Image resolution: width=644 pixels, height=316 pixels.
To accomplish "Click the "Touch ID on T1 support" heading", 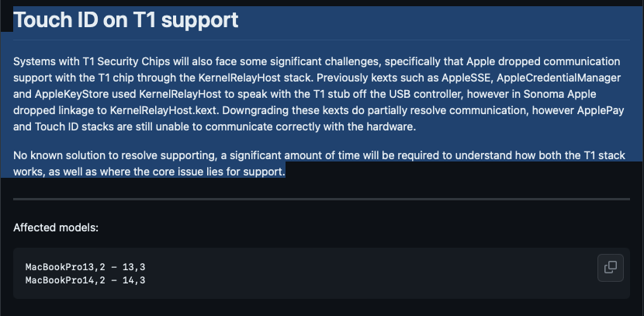I will click(x=126, y=20).
